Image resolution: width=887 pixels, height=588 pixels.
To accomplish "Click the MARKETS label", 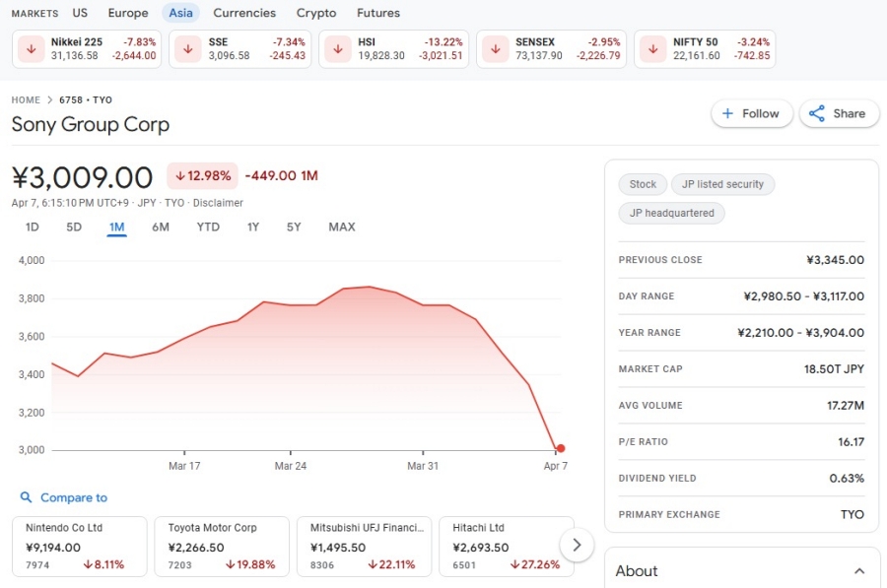I will (x=34, y=13).
